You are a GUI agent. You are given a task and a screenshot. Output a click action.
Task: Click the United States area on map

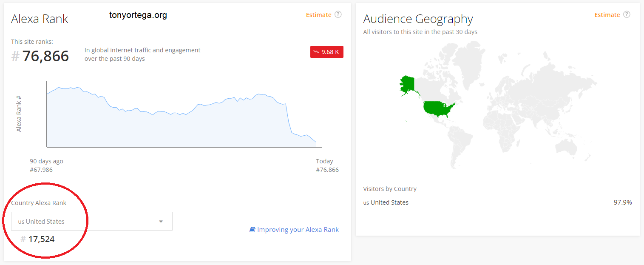point(437,108)
